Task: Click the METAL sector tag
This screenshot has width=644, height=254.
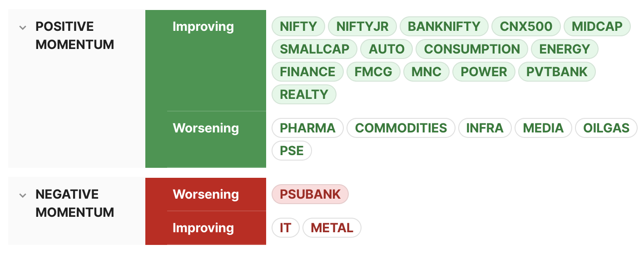Action: pos(332,228)
